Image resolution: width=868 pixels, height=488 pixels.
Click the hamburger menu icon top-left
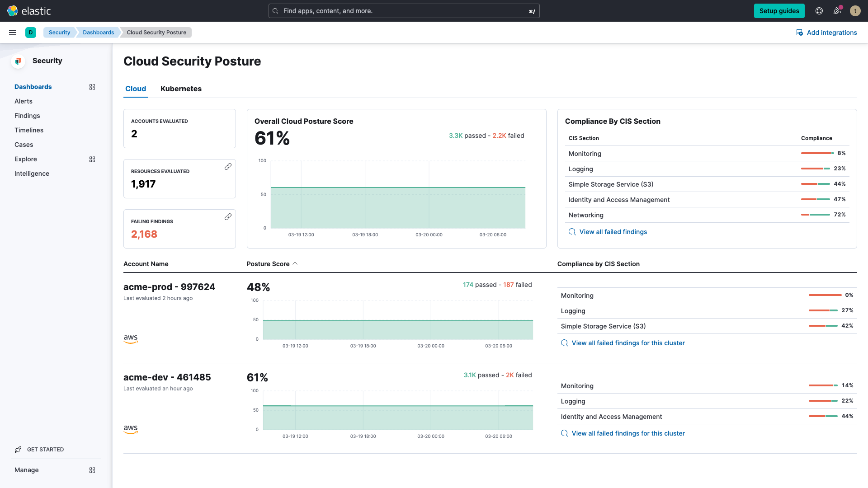[13, 32]
